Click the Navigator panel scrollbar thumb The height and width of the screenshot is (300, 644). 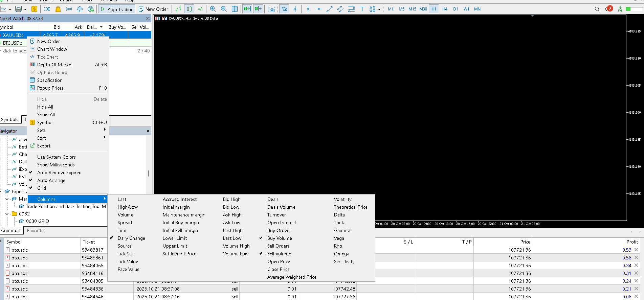tap(148, 173)
